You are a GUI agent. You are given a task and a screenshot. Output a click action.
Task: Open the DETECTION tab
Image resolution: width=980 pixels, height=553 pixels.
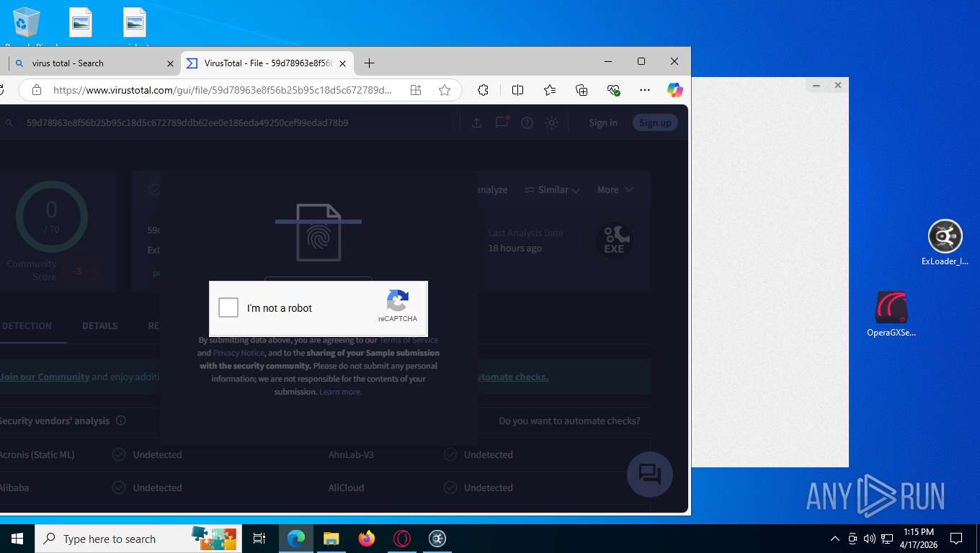(27, 326)
